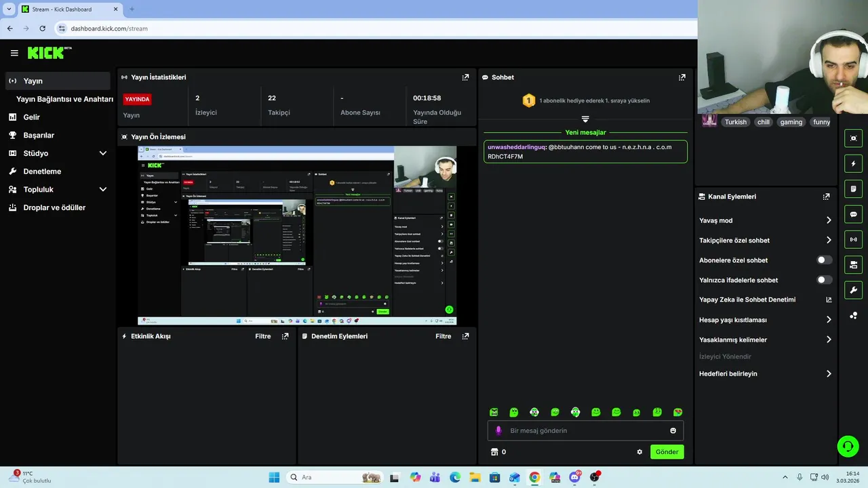Click the taskbar search box

[x=335, y=477]
